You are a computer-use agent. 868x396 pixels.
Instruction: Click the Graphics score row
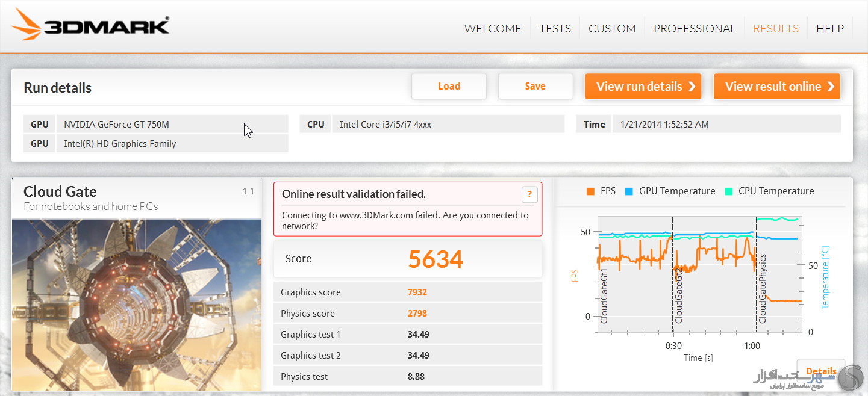click(407, 292)
